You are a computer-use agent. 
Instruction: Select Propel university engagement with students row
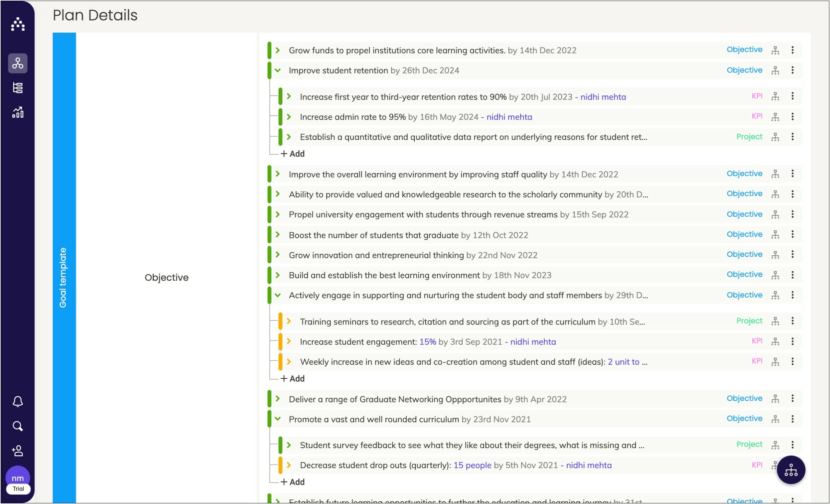(x=534, y=214)
